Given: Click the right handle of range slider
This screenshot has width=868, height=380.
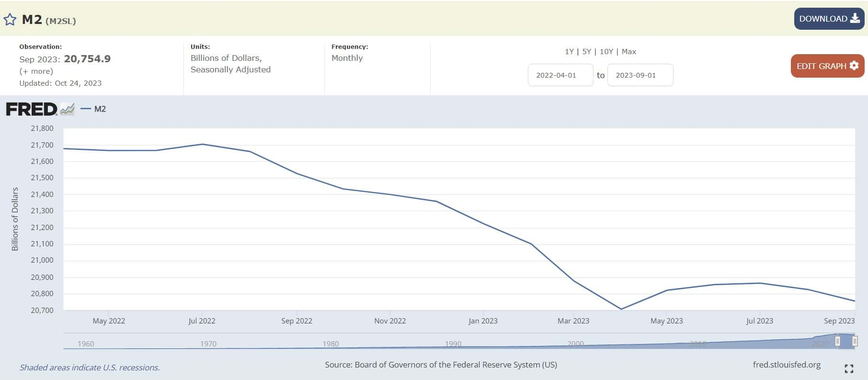Looking at the screenshot, I should coord(855,341).
